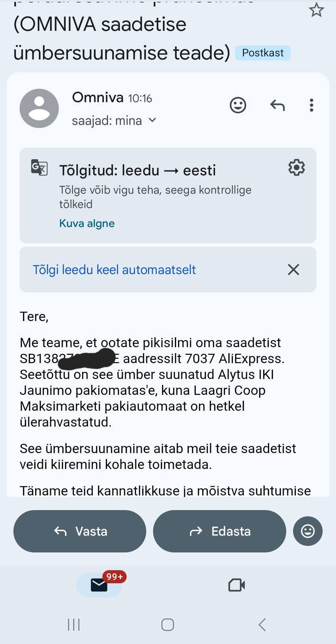Tap the Omniva sender avatar
This screenshot has width=336, height=644.
point(39,108)
